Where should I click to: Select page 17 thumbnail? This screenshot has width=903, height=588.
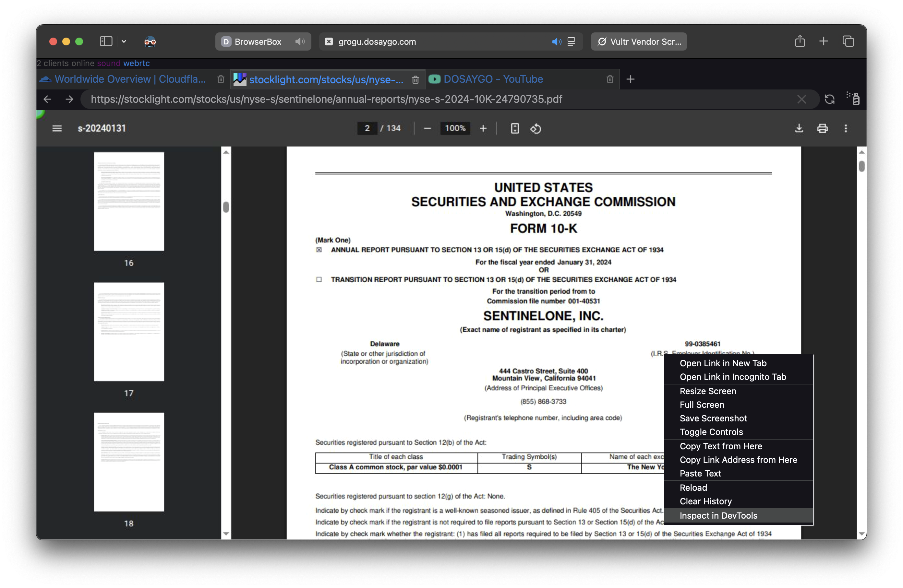point(129,332)
